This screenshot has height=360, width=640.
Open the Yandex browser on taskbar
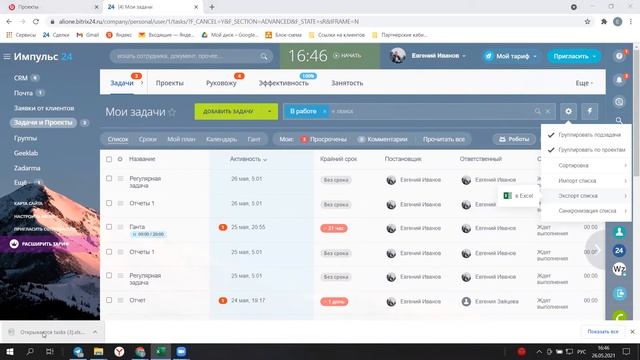(x=119, y=351)
